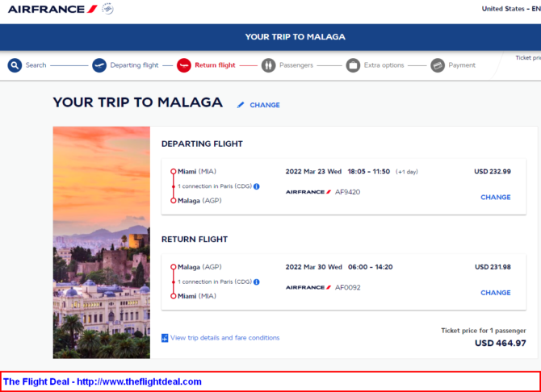The height and width of the screenshot is (392, 541).
Task: Click flight number AF9420
Action: (347, 192)
